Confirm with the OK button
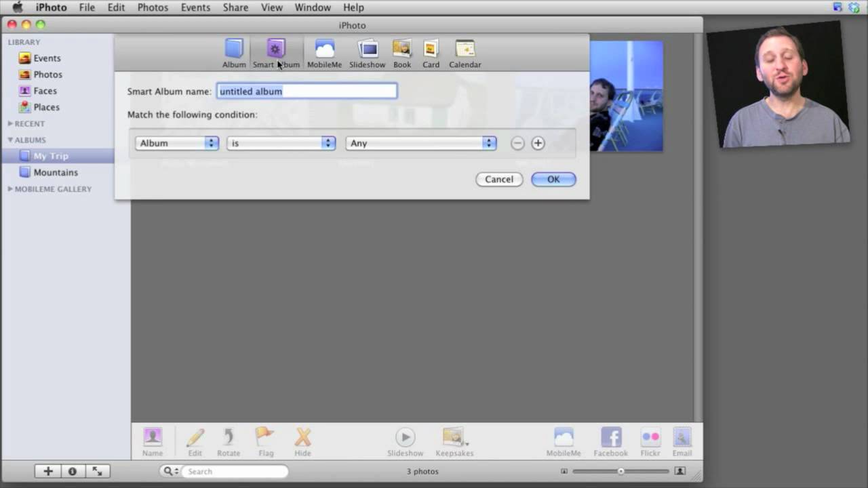The image size is (868, 488). coord(553,179)
